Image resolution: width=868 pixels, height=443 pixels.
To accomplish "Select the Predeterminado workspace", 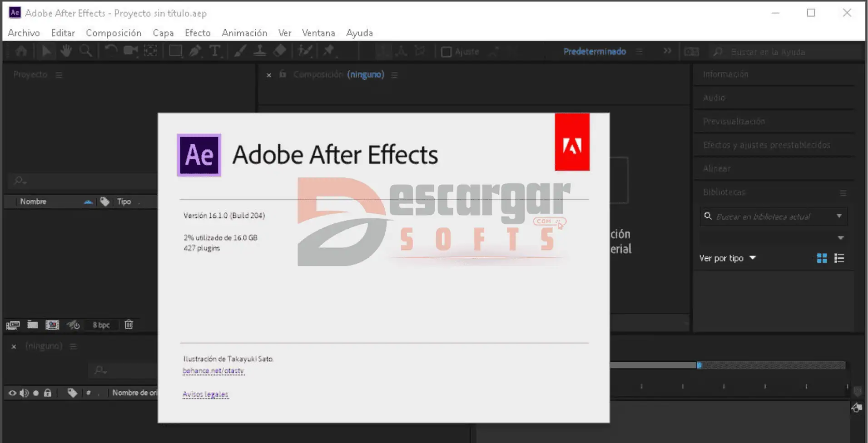I will (595, 51).
